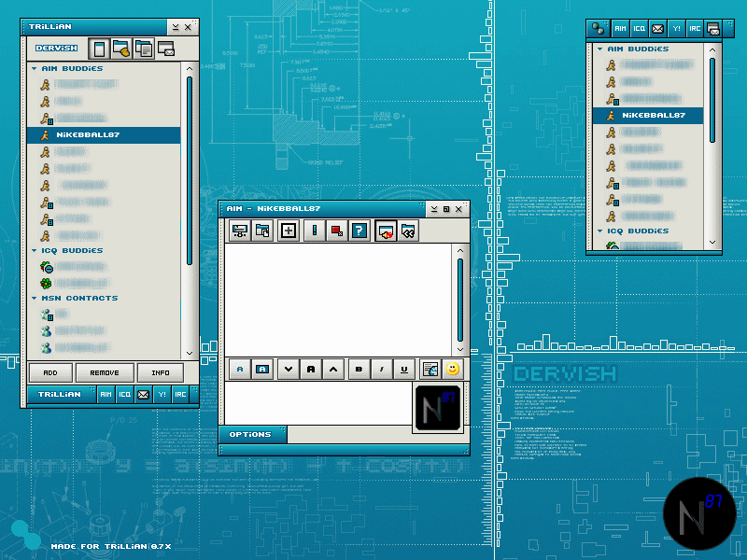Viewport: 747px width, 560px height.
Task: Collapse the ICQ Buddies group in the compact list
Action: [600, 231]
